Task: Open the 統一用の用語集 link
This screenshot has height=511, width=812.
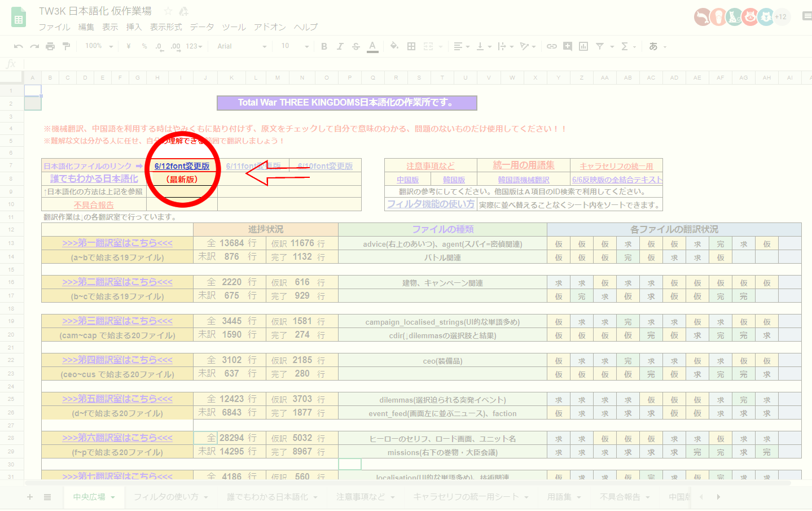Action: [x=524, y=165]
